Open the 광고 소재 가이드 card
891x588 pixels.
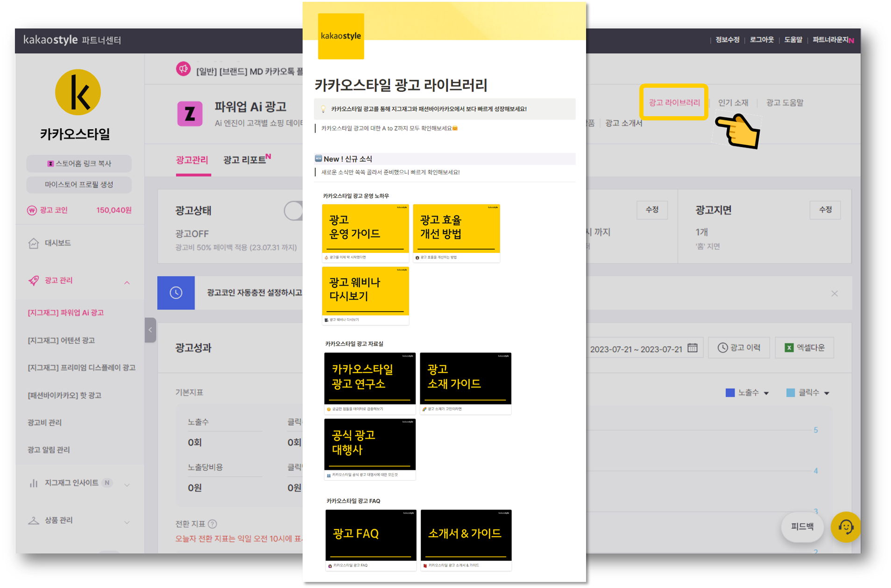click(466, 384)
